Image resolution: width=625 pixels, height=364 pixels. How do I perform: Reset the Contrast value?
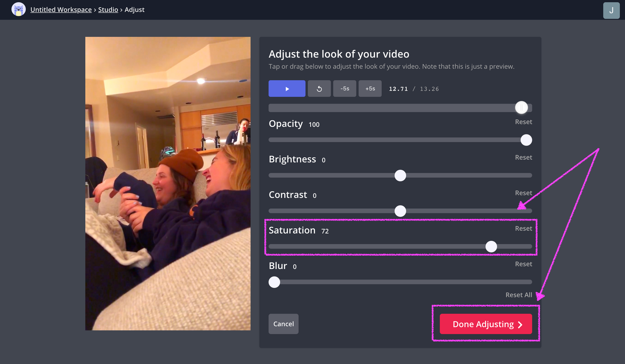point(523,193)
